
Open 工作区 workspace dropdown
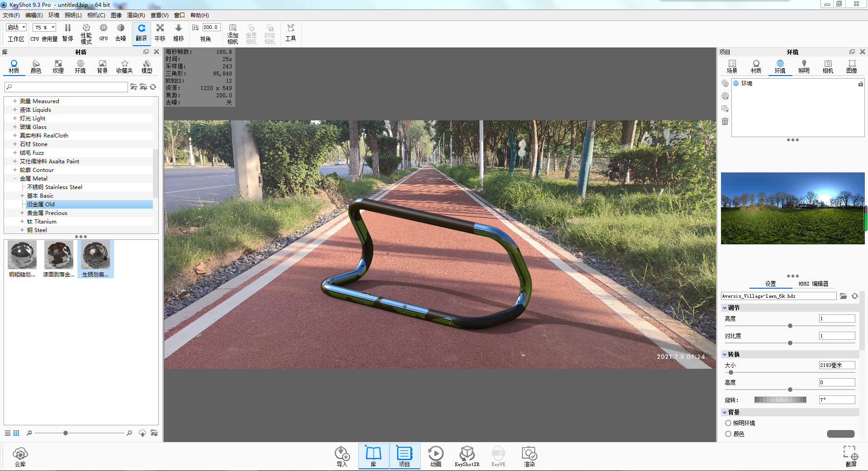pyautogui.click(x=16, y=27)
